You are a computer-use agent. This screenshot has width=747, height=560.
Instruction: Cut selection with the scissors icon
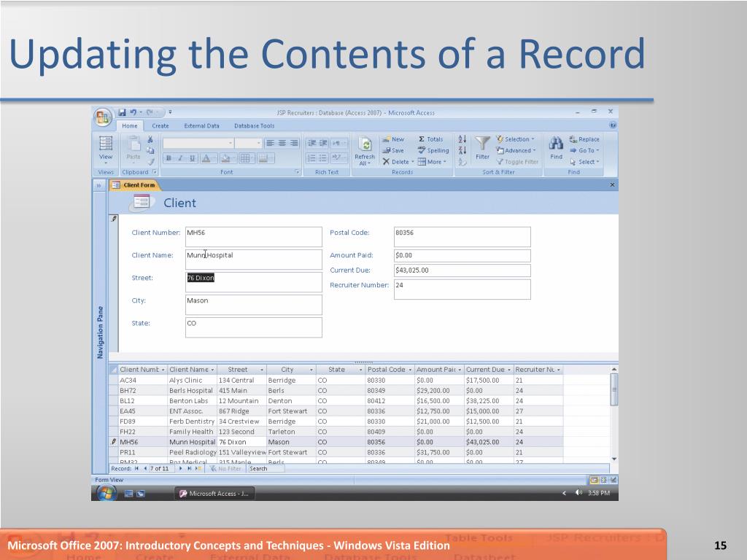point(150,139)
